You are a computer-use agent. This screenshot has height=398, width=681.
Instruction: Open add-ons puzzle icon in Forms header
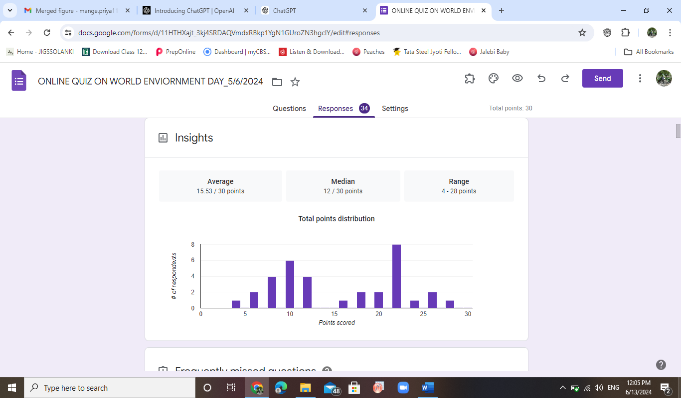pos(469,79)
